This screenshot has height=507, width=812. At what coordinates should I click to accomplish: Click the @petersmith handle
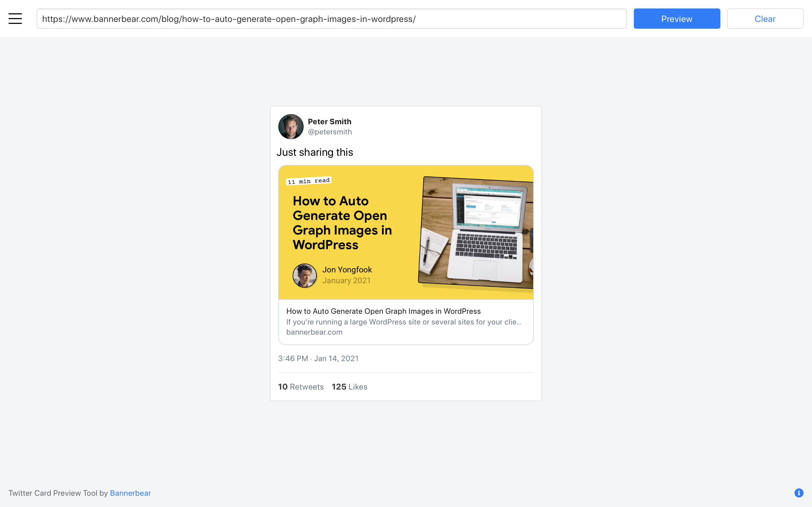[330, 132]
